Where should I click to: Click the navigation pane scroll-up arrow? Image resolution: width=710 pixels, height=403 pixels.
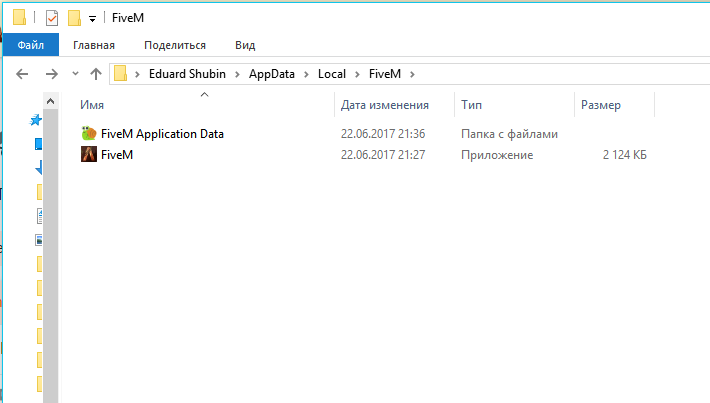pyautogui.click(x=50, y=101)
